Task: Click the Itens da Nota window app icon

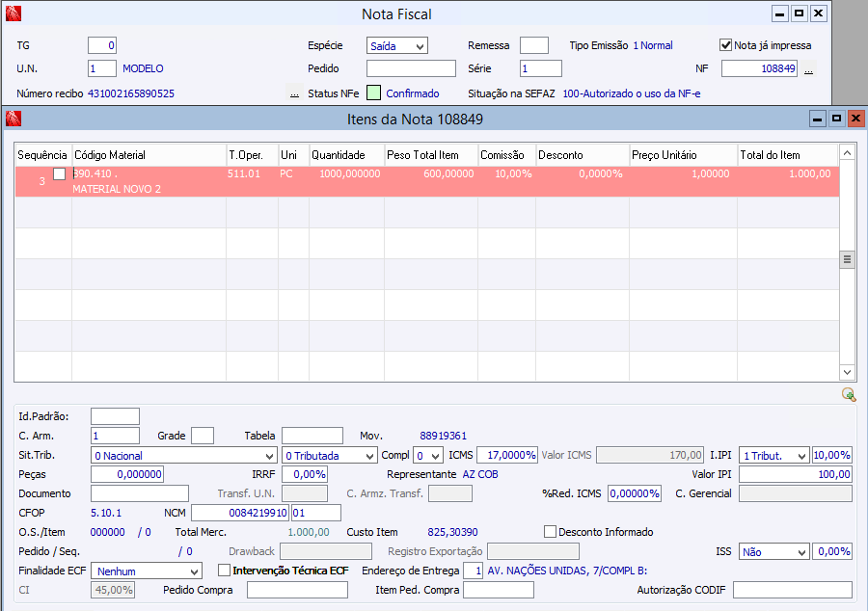Action: (13, 119)
